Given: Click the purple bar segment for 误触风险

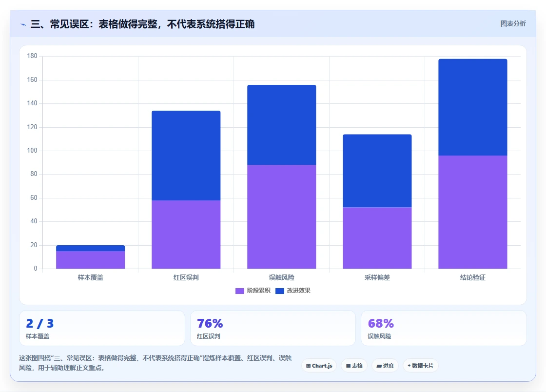Looking at the screenshot, I should [x=282, y=216].
